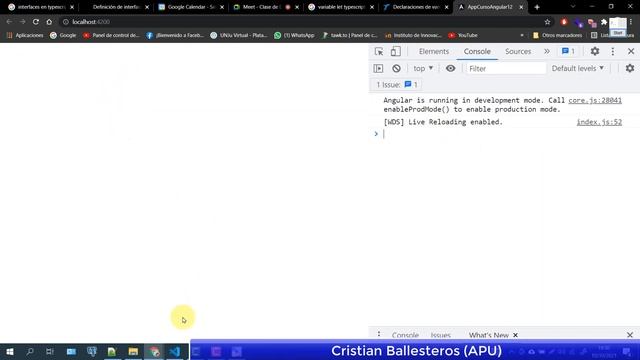
Task: Switch to the Chrome taskbar icon
Action: [x=154, y=351]
